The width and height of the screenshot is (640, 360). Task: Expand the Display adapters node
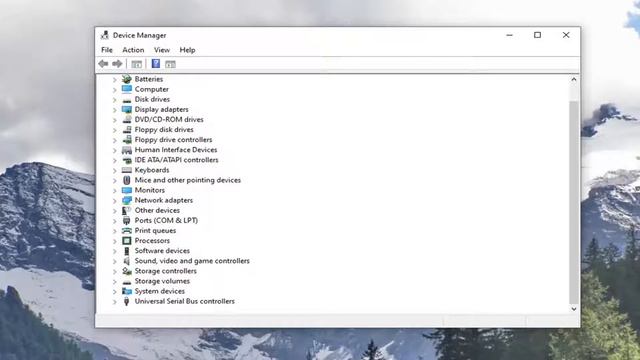tap(115, 110)
